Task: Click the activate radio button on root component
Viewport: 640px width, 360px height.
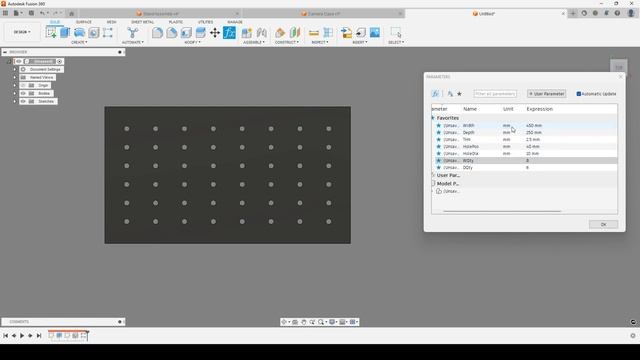Action: [x=60, y=61]
